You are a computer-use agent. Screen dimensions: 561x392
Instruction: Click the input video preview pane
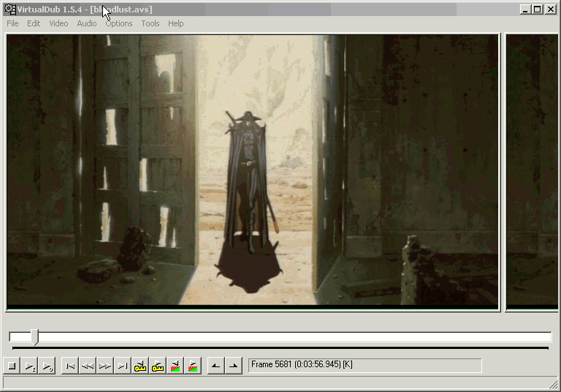click(252, 171)
